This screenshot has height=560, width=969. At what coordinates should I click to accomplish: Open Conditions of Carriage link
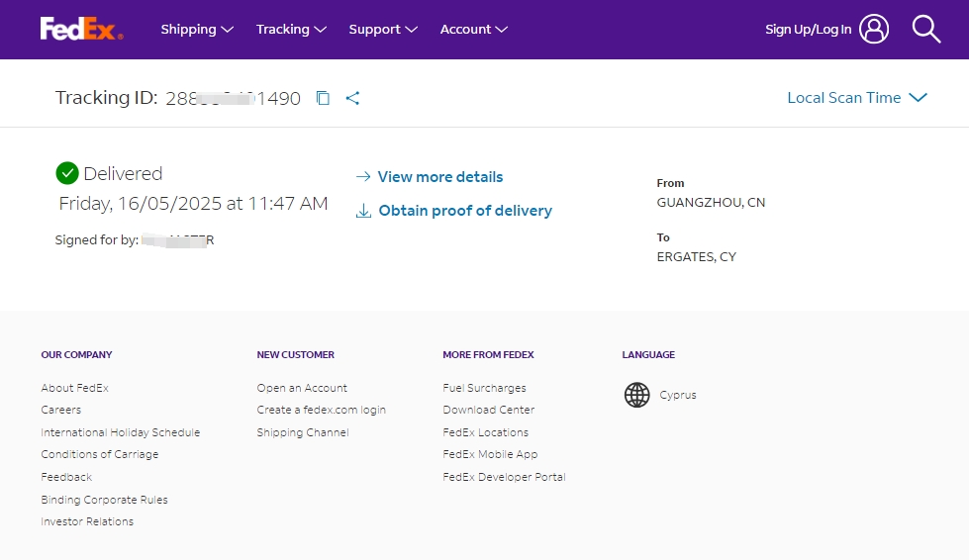[100, 454]
